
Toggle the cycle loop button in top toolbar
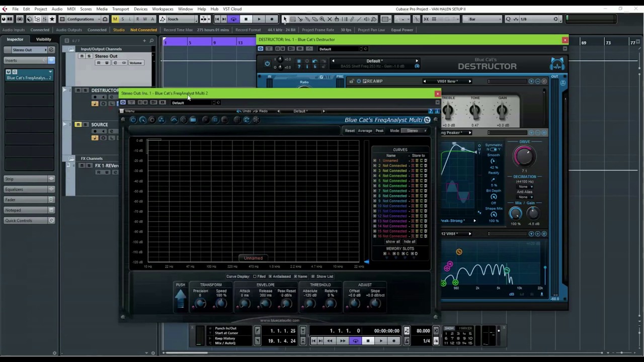coord(233,19)
